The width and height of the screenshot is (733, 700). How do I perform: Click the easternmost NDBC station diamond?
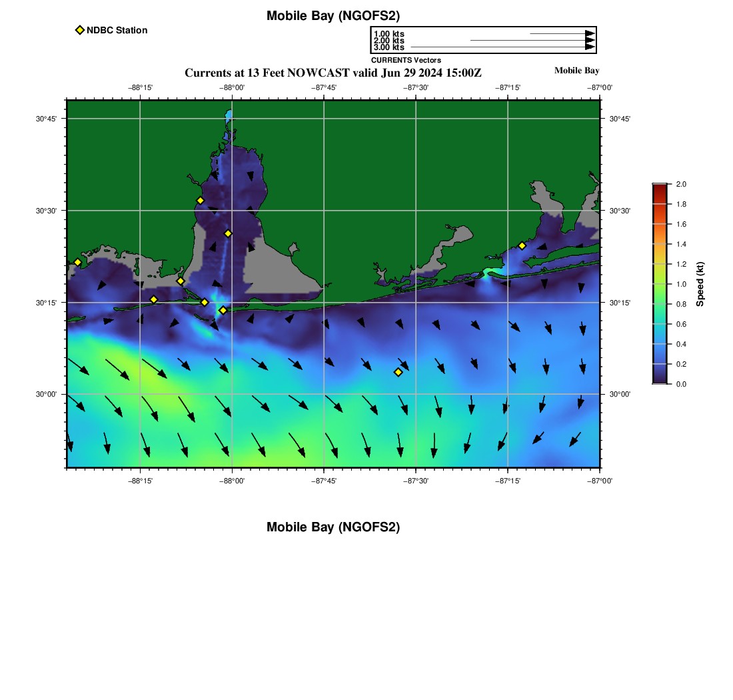tap(522, 245)
